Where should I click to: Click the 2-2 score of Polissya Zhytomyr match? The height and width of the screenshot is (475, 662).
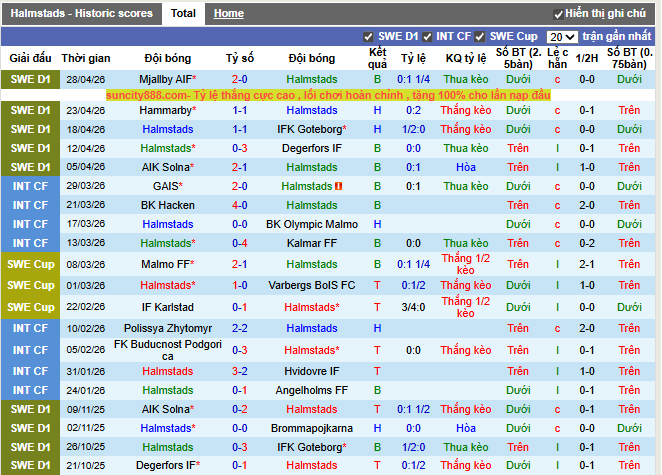239,328
